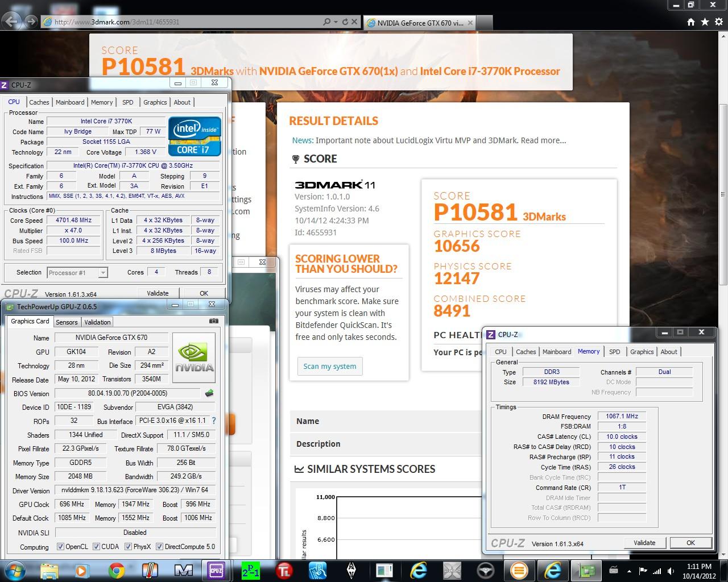
Task: Select the NVIDIA GeForce GTX 670 browser tab
Action: (x=420, y=23)
